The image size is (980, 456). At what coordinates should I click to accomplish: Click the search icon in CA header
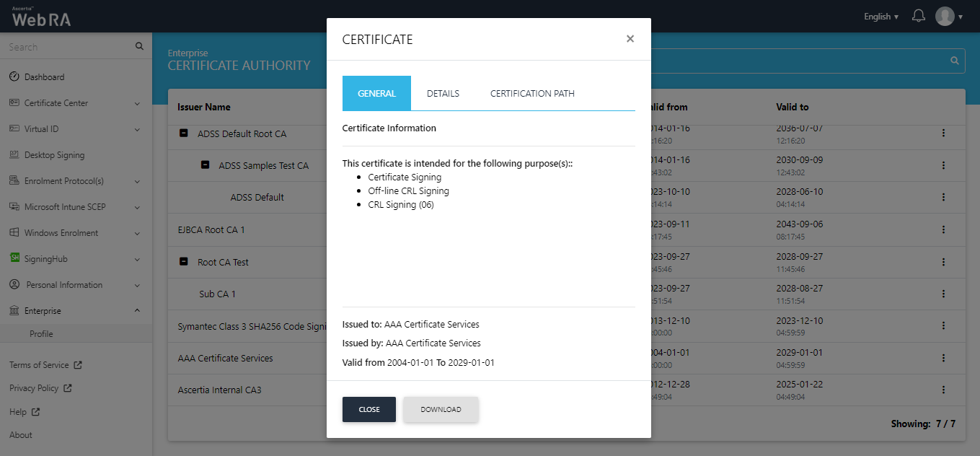coord(955,61)
